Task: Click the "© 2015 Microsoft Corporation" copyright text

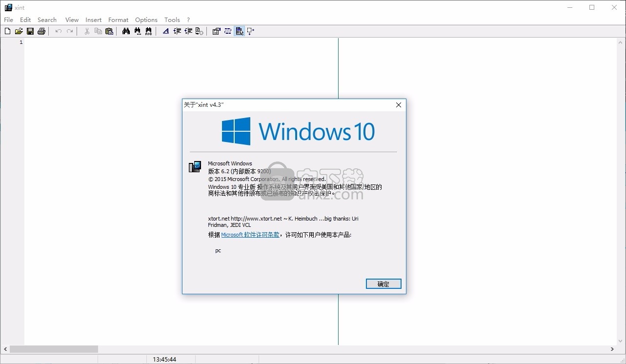Action: point(267,179)
